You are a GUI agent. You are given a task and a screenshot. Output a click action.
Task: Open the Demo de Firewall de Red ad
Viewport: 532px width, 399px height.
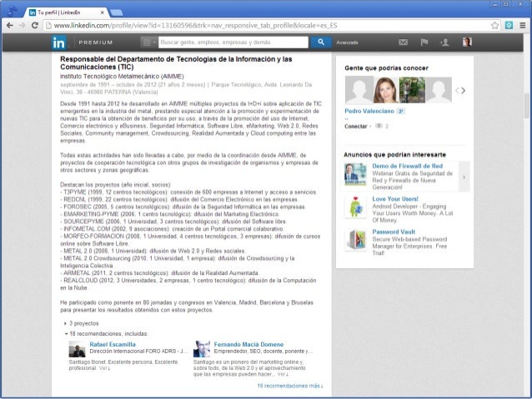coord(407,166)
